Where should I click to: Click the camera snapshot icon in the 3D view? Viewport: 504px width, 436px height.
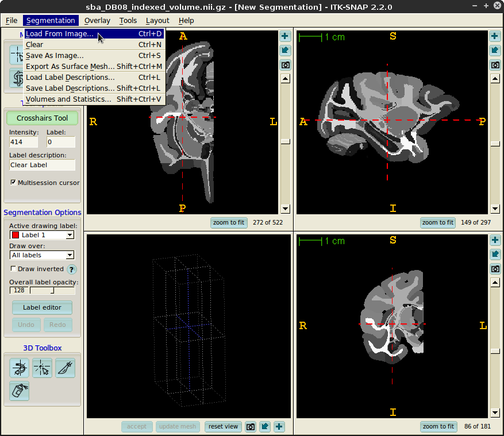coord(251,427)
